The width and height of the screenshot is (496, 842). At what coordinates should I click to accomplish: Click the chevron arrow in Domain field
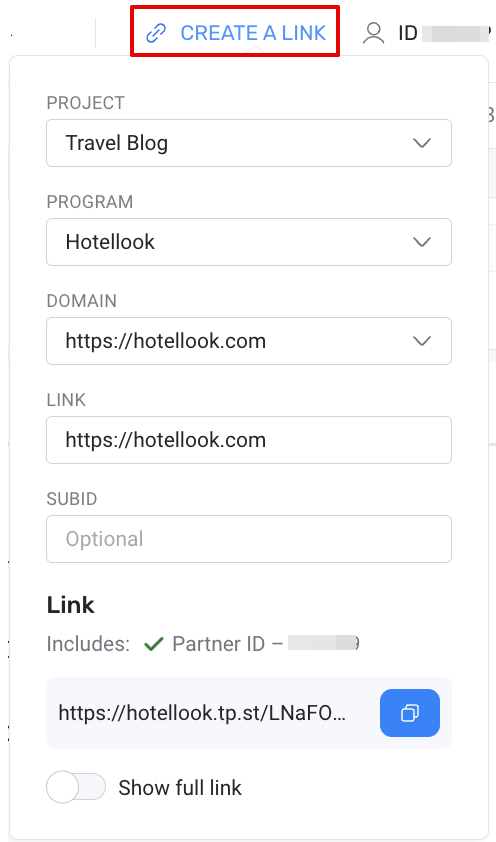coord(422,341)
